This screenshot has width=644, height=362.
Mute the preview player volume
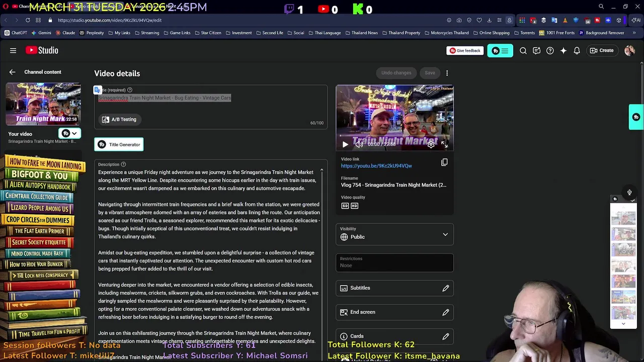[x=359, y=144]
